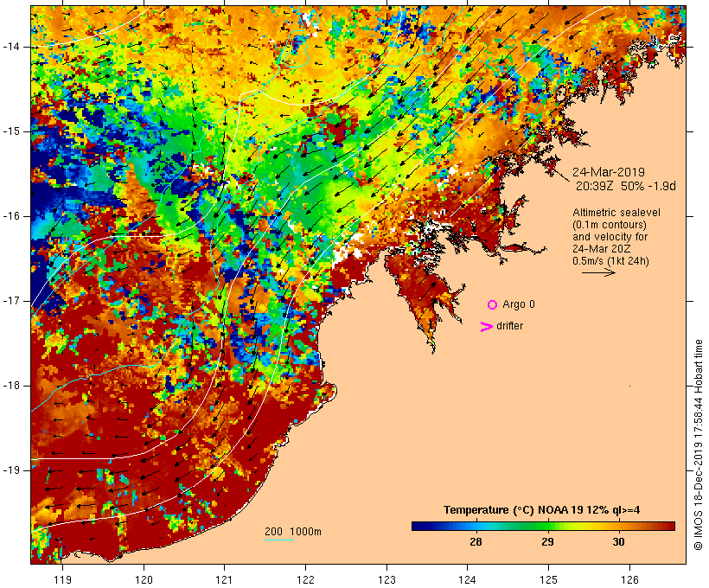Click the 0.5m/s velocity scale arrow

pos(598,272)
